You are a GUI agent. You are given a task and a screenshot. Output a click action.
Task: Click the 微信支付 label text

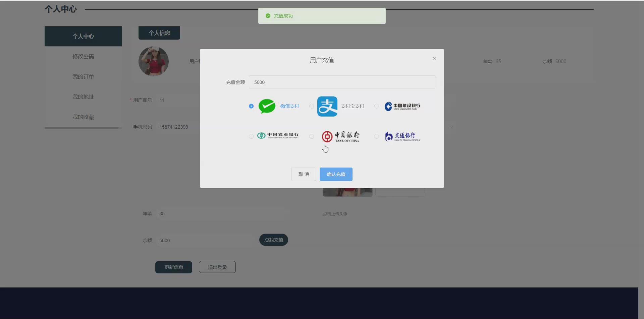(289, 106)
